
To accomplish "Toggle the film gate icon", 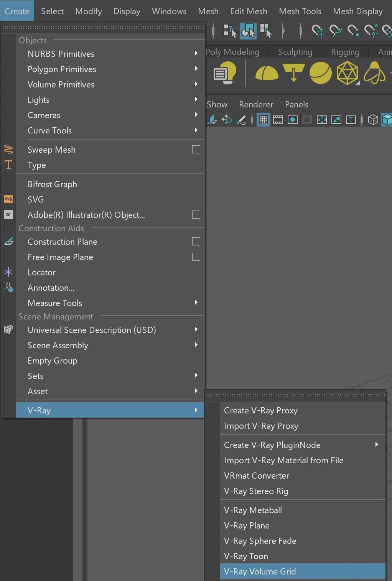I will click(278, 120).
